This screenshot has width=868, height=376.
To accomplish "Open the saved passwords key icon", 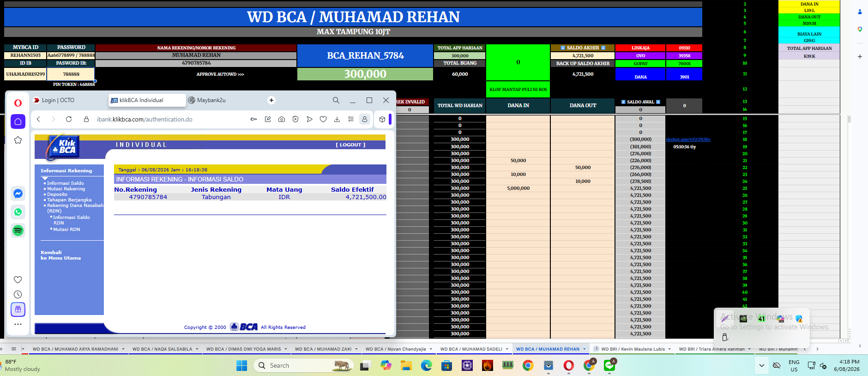I will [253, 119].
